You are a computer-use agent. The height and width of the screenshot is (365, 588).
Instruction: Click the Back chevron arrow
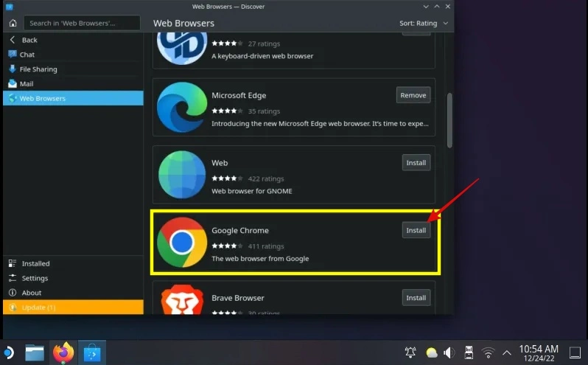(x=13, y=40)
